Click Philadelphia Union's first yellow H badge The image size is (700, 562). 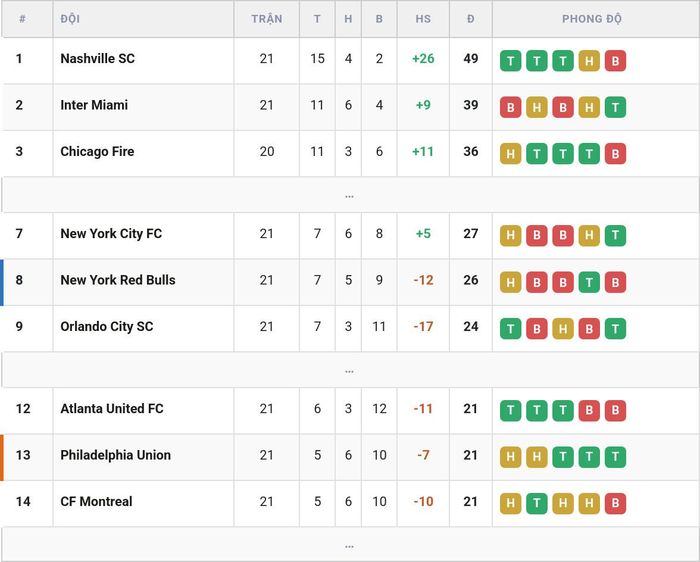click(x=510, y=457)
